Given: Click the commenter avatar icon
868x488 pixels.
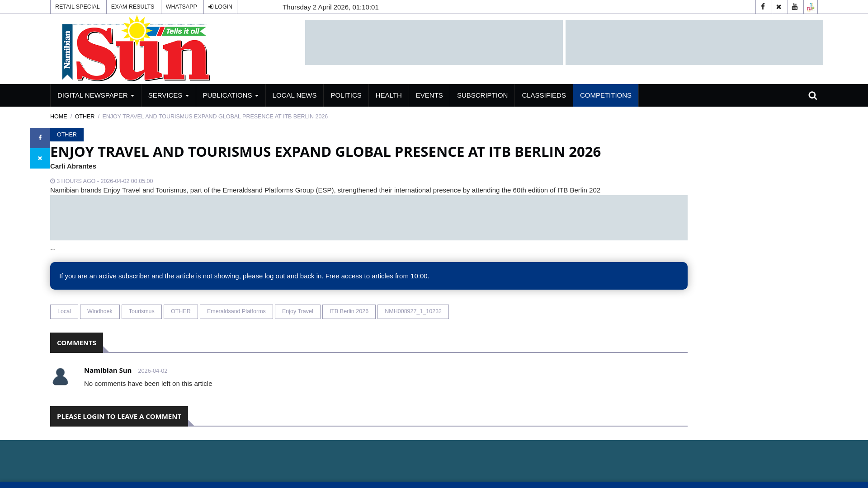Looking at the screenshot, I should pyautogui.click(x=60, y=376).
